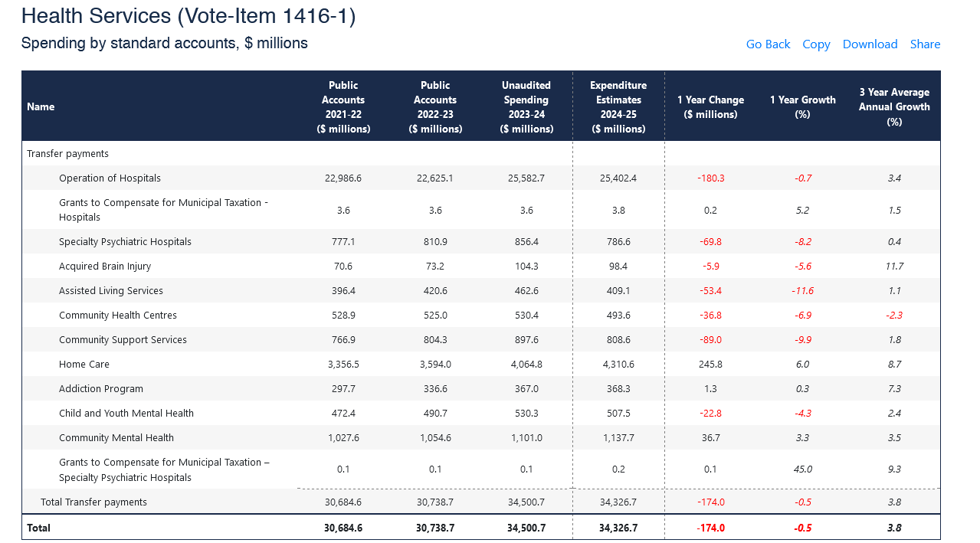Open the Share link
The image size is (980, 543).
[925, 44]
